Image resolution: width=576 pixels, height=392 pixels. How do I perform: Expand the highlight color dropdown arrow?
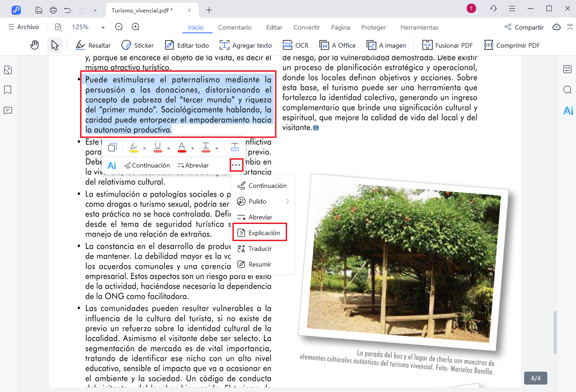[x=144, y=148]
